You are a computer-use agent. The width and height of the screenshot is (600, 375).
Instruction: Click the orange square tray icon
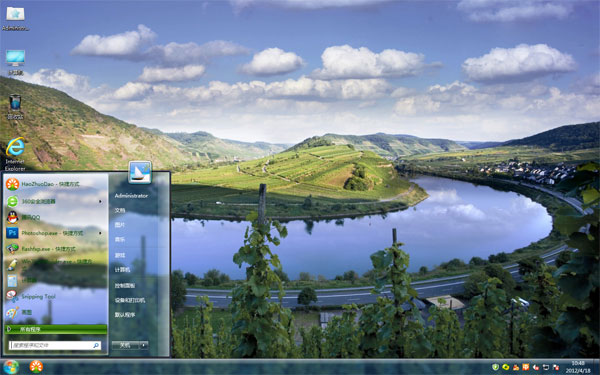pyautogui.click(x=526, y=367)
